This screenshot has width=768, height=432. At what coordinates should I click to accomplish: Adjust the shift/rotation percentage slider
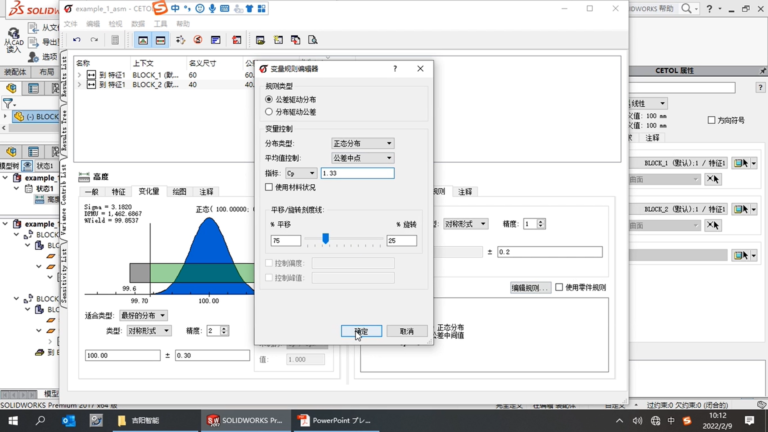tap(325, 239)
